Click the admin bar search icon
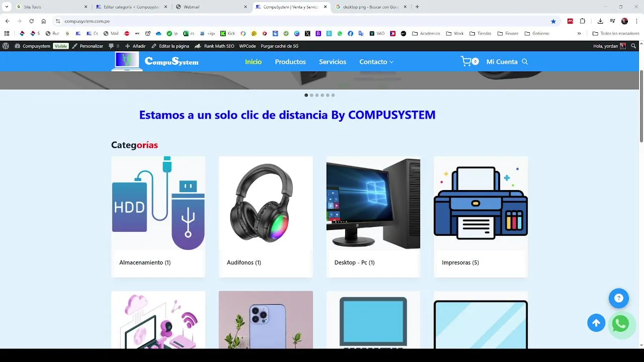 634,46
